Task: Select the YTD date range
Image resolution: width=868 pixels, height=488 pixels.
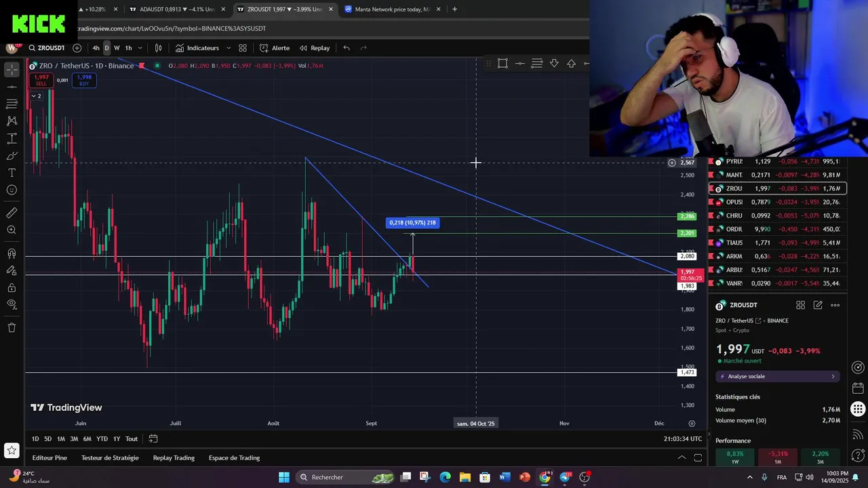Action: click(102, 439)
